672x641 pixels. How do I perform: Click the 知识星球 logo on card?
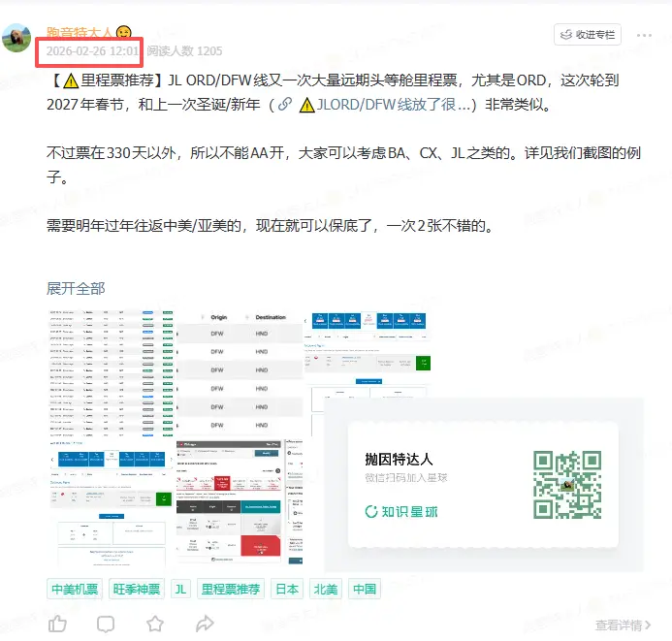(x=401, y=512)
